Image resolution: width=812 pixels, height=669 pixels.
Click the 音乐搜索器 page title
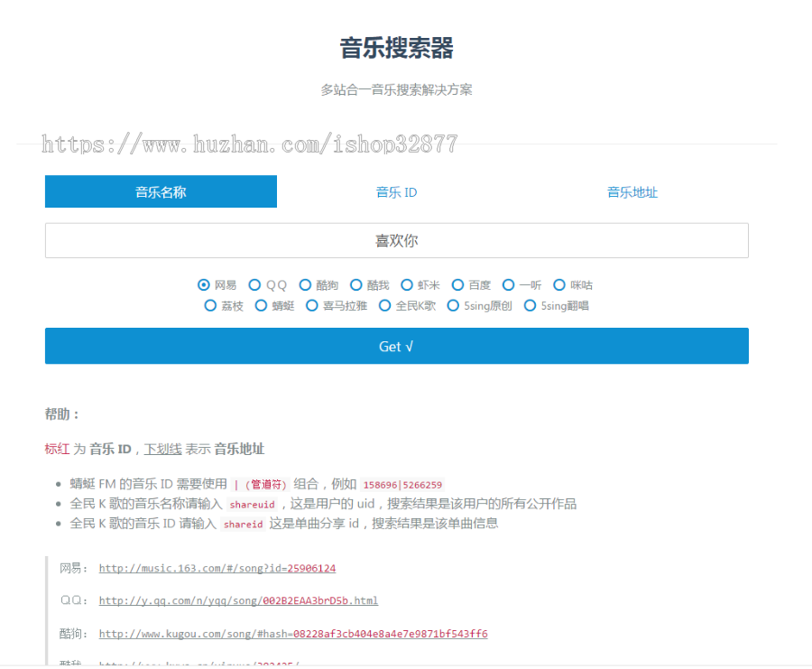tap(396, 48)
